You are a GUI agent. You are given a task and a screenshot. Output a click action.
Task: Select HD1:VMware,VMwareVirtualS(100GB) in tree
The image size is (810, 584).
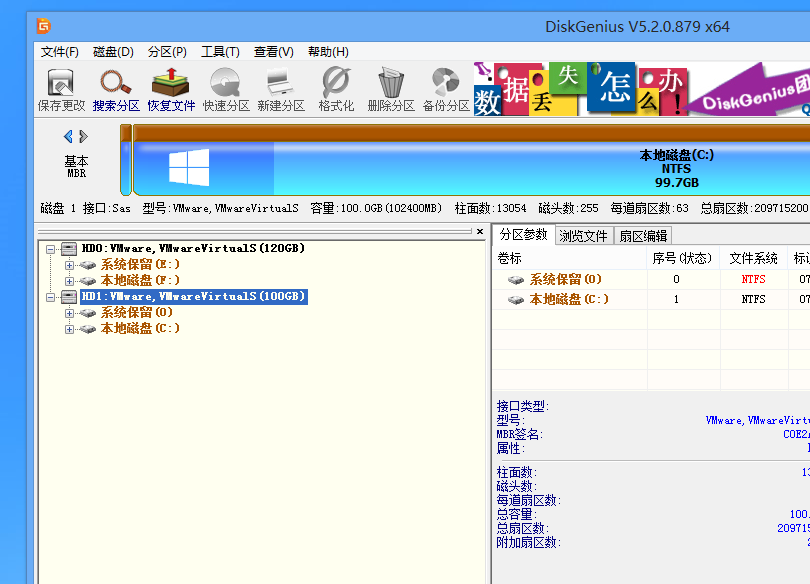[194, 296]
